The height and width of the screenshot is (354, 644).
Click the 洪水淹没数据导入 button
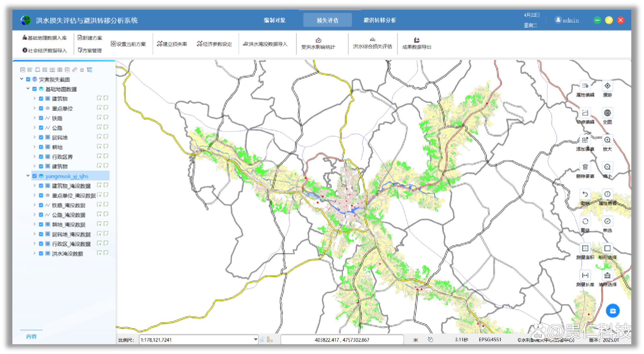[265, 44]
